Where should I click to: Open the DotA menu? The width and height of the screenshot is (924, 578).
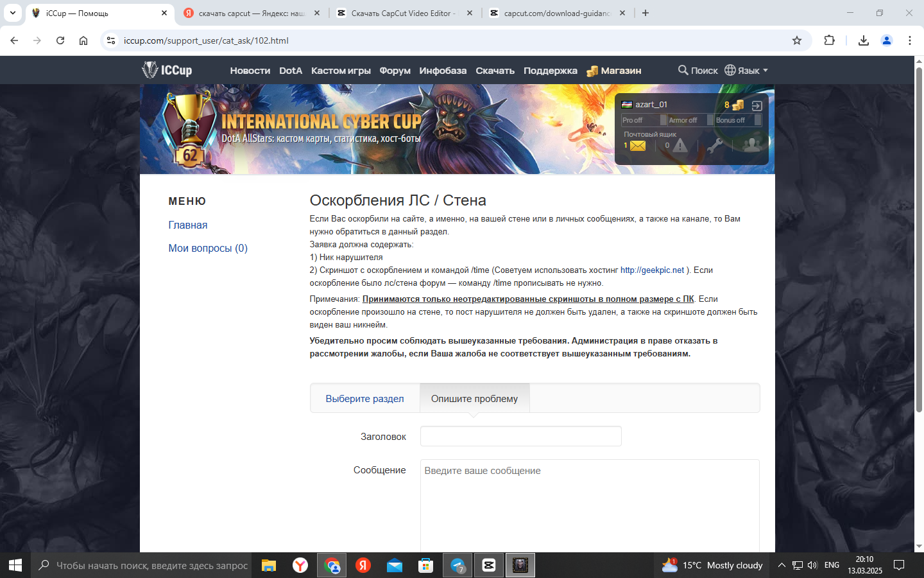(291, 71)
